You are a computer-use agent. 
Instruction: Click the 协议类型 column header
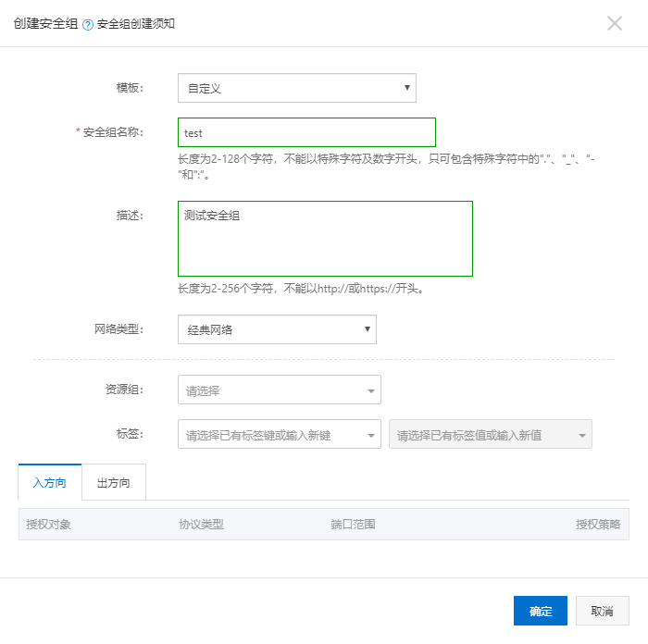pos(201,525)
